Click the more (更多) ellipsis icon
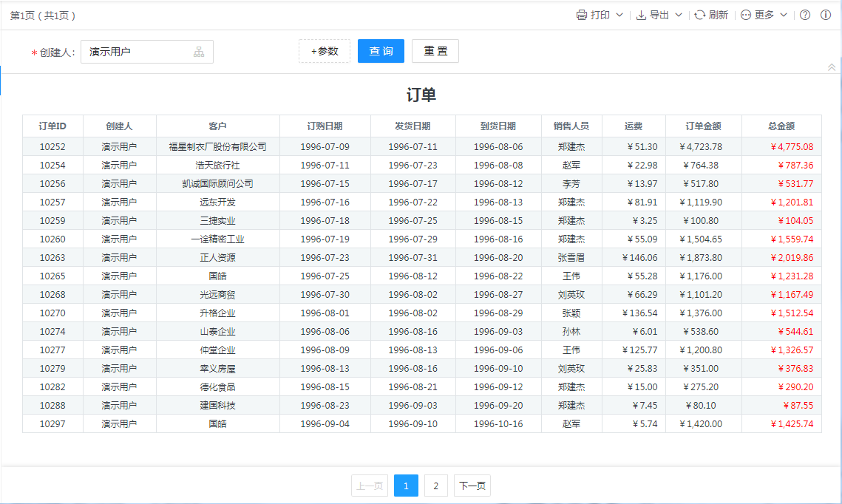This screenshot has width=842, height=504. (x=746, y=15)
